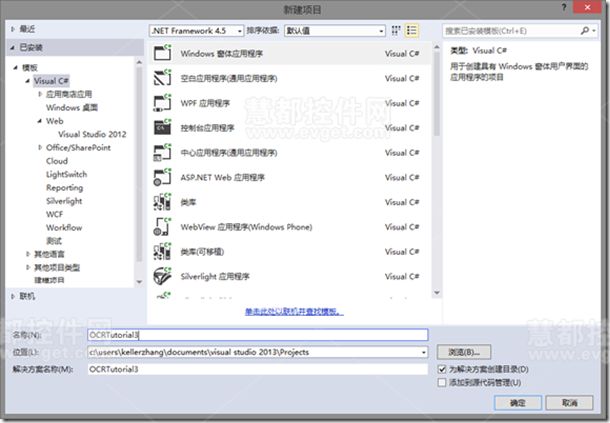Expand the 其他语言 tree node
The height and width of the screenshot is (423, 610).
pos(28,254)
